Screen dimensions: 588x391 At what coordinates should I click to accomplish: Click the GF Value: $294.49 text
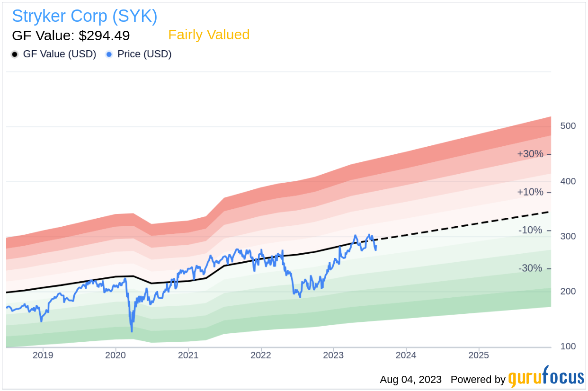point(71,36)
